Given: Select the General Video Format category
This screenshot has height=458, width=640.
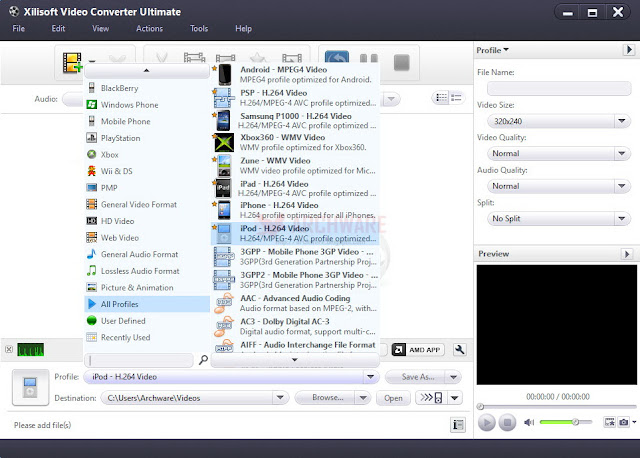Looking at the screenshot, I should 147,204.
